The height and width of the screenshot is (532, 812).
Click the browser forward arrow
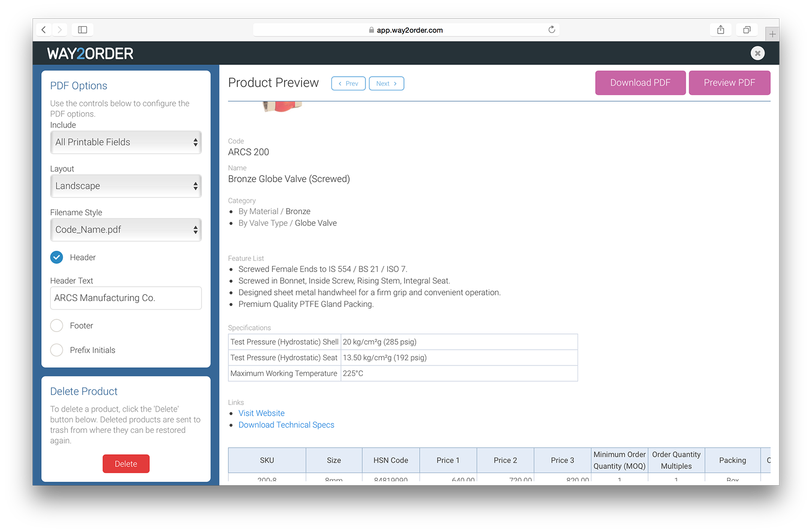[x=59, y=30]
